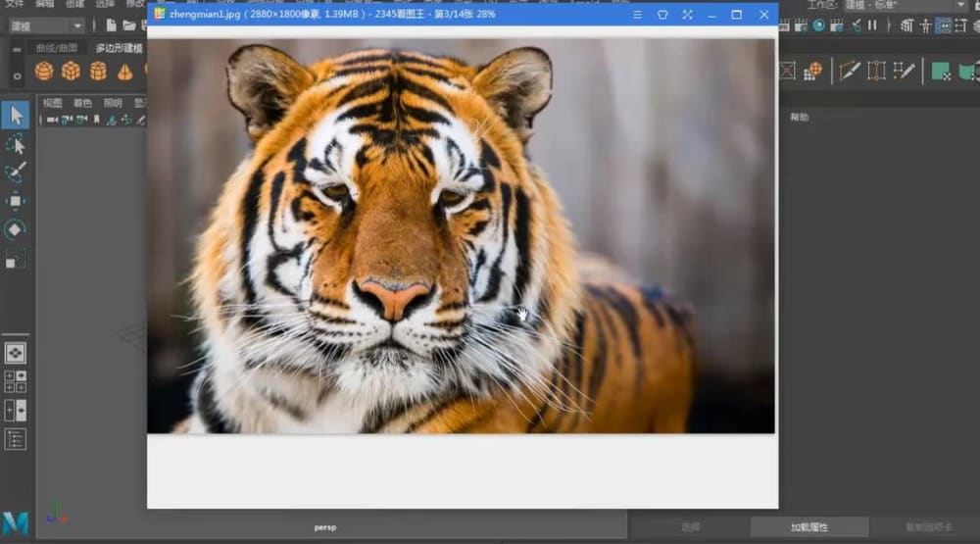Click the Maya logo icon at bottom-left
The height and width of the screenshot is (544, 980).
pos(16,523)
